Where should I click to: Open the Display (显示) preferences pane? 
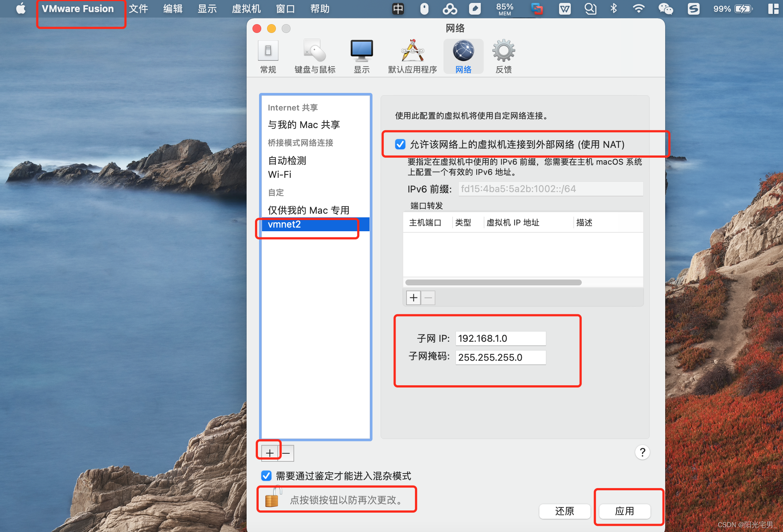(361, 57)
